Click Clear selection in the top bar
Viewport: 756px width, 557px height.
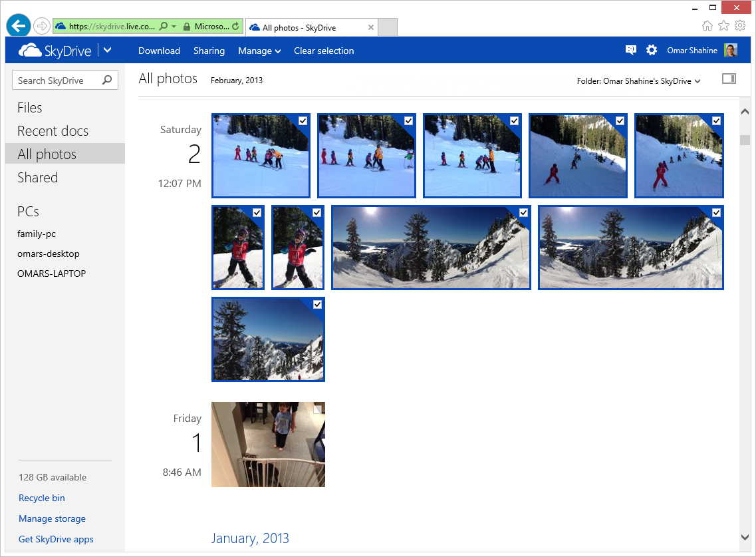pyautogui.click(x=324, y=51)
